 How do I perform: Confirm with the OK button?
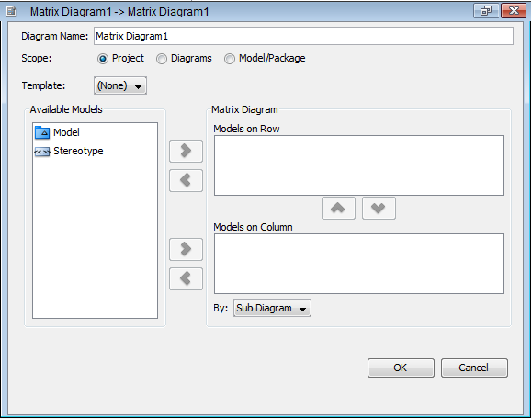(x=401, y=368)
